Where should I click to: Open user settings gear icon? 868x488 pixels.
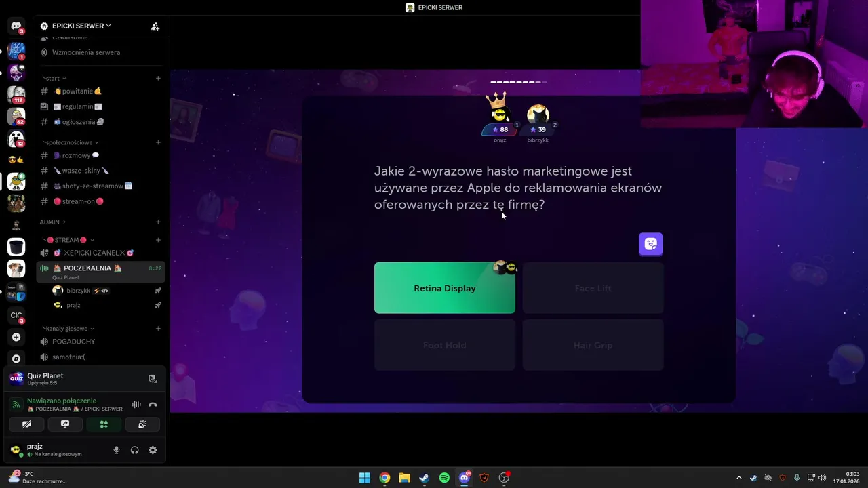click(153, 450)
